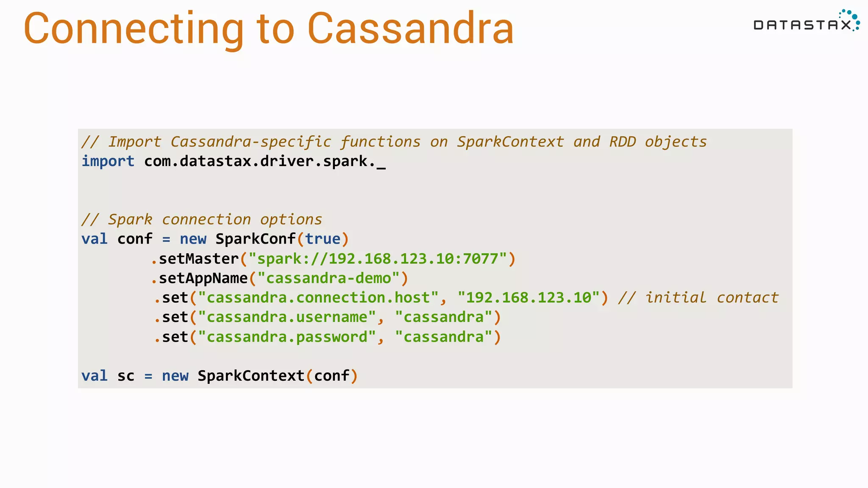Click the spark://192.168.123.10:7077 string
The image size is (868, 488).
tap(377, 258)
